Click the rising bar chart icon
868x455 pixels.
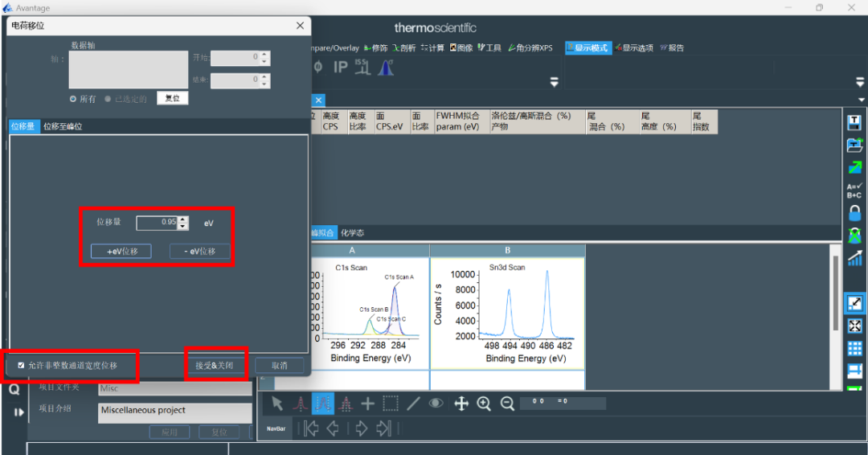point(854,258)
